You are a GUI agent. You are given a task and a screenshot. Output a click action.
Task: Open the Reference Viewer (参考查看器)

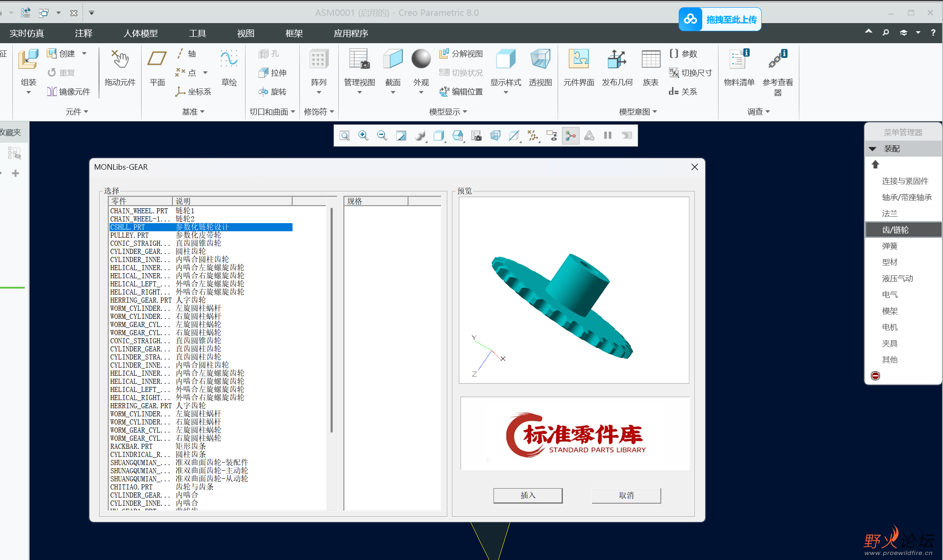(x=777, y=59)
